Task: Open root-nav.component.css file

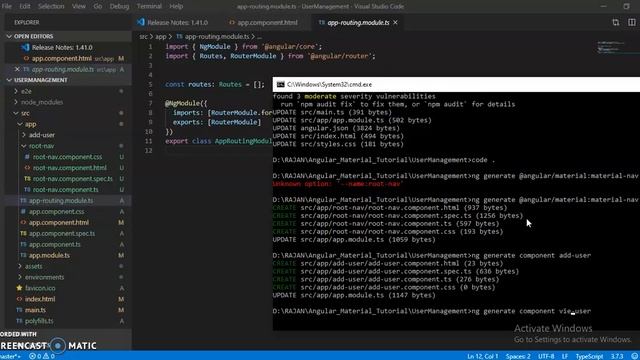Action: point(67,157)
